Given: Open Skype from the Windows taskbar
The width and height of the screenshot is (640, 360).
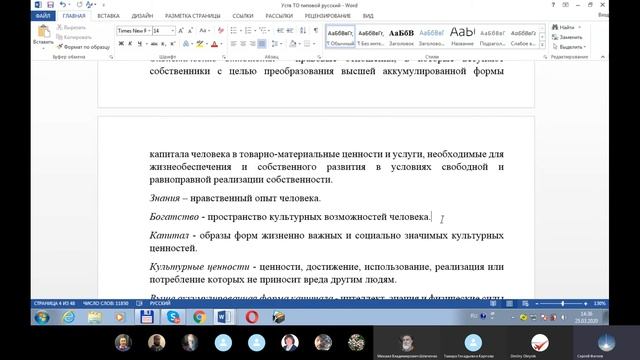Looking at the screenshot, I should 173,317.
